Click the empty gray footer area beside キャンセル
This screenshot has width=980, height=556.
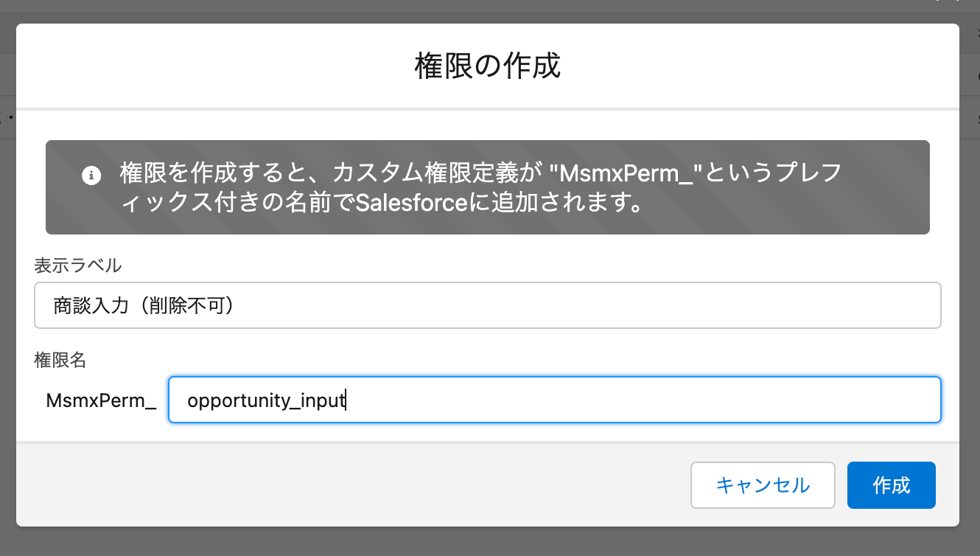click(x=354, y=485)
